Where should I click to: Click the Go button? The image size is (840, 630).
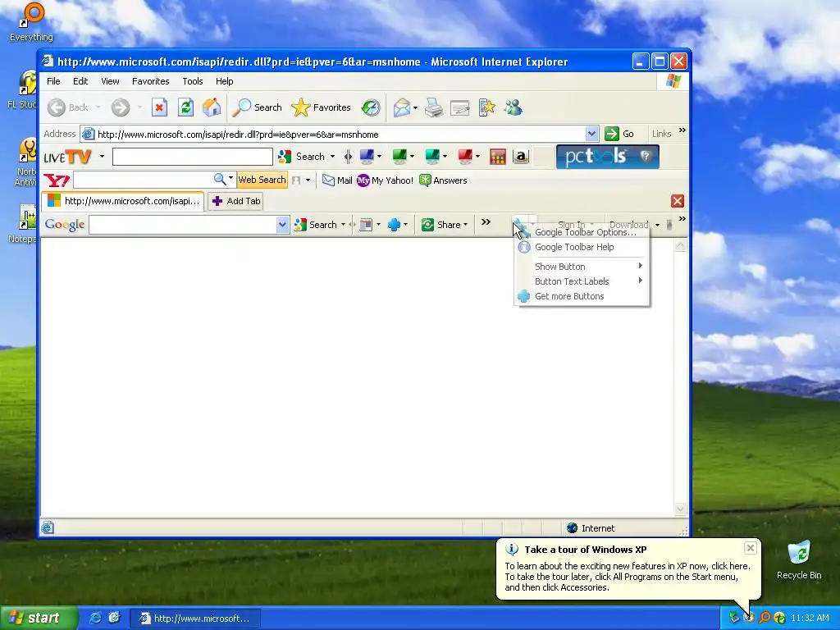pyautogui.click(x=620, y=134)
